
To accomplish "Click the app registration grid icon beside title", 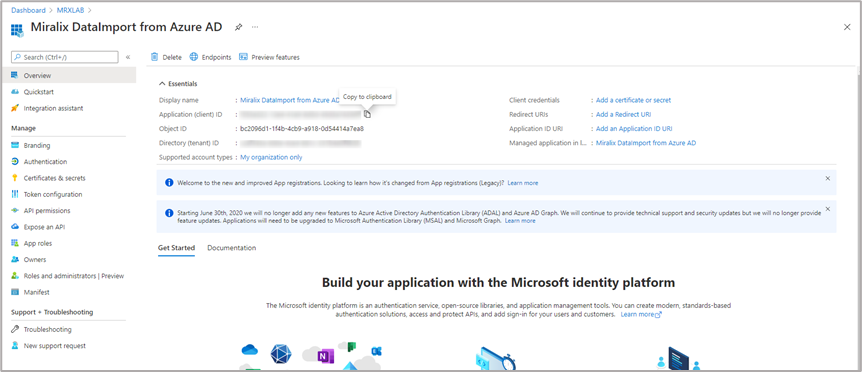I will pos(17,30).
